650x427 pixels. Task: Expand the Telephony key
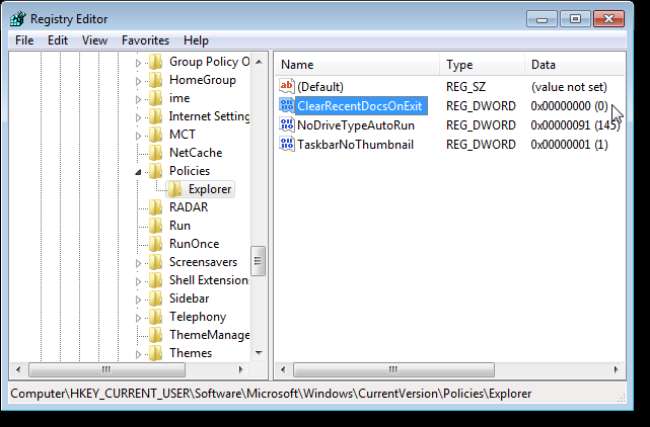click(138, 318)
